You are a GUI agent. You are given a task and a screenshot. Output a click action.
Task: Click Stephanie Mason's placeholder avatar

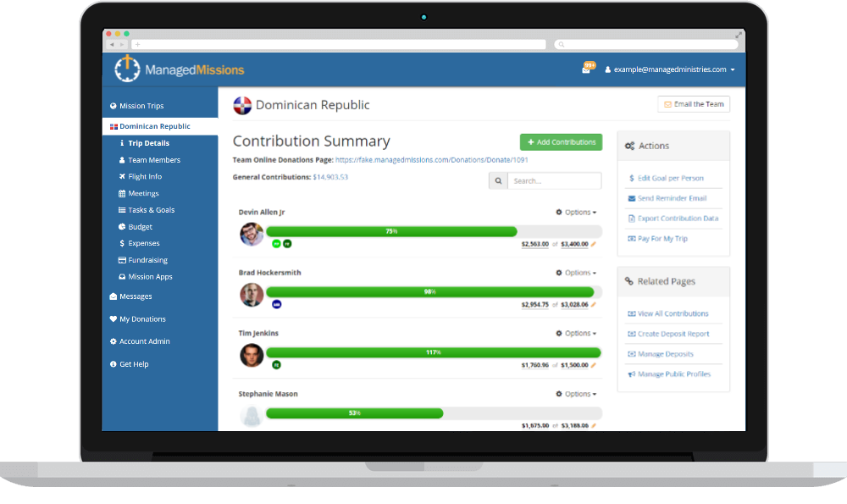[252, 416]
